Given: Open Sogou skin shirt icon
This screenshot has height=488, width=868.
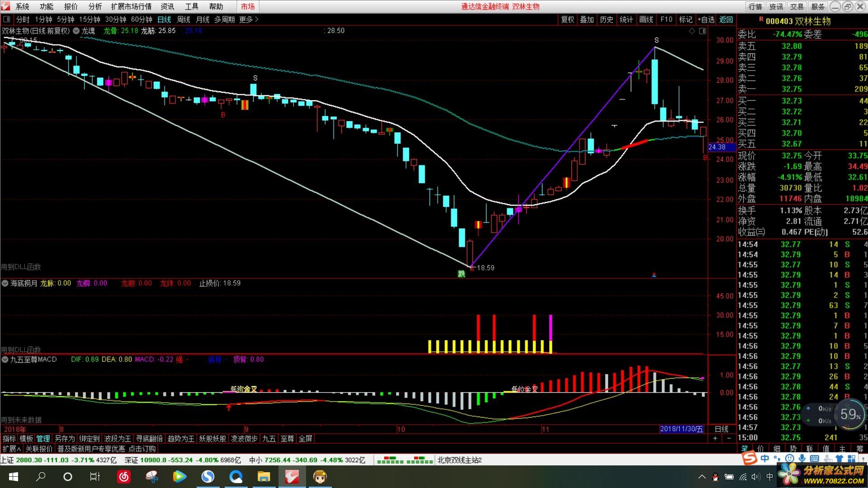Looking at the screenshot, I should 840,459.
